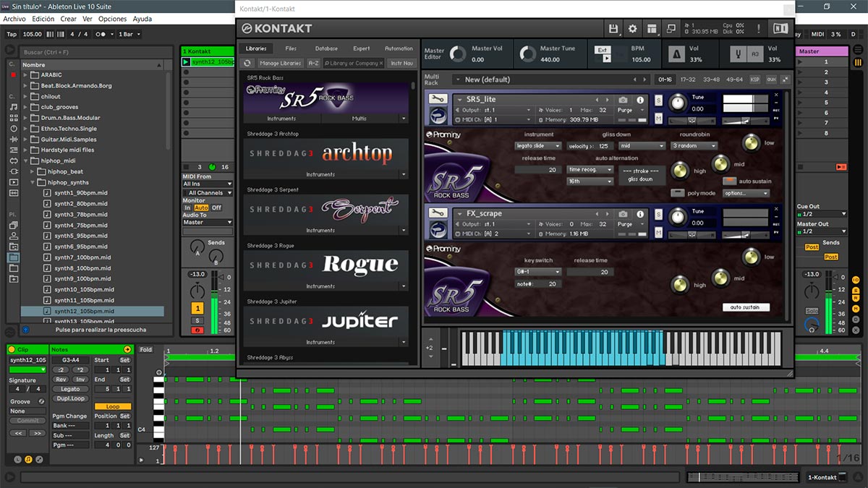Click the tuning fork reference tone icon
868x488 pixels.
pyautogui.click(x=739, y=54)
